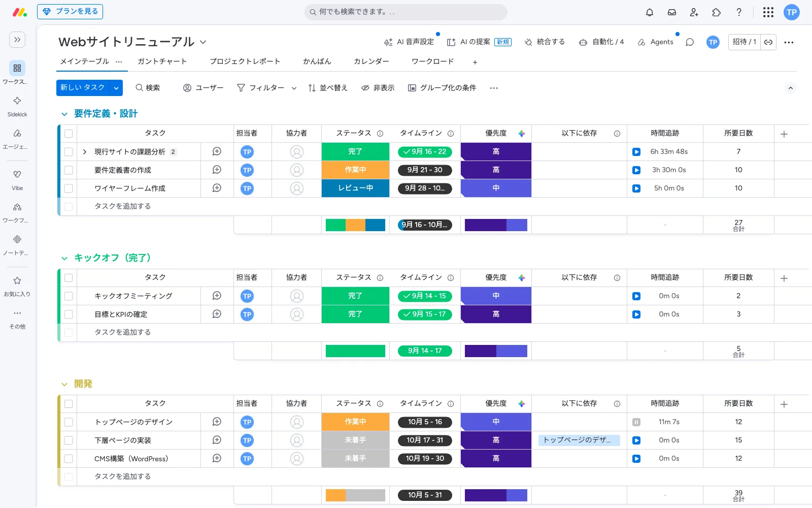Image resolution: width=812 pixels, height=508 pixels.
Task: Open the Webサイトリニューアル board title dropdown
Action: [203, 42]
